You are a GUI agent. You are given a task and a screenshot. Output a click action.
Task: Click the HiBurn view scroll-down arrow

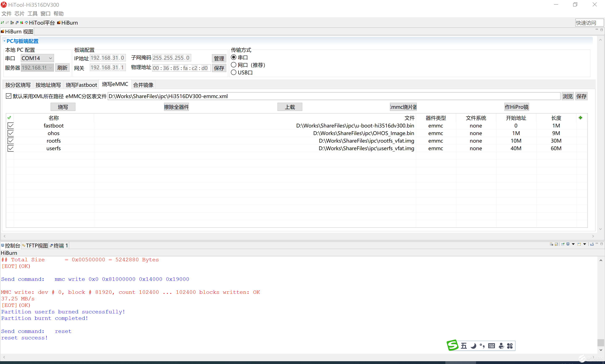point(600,229)
